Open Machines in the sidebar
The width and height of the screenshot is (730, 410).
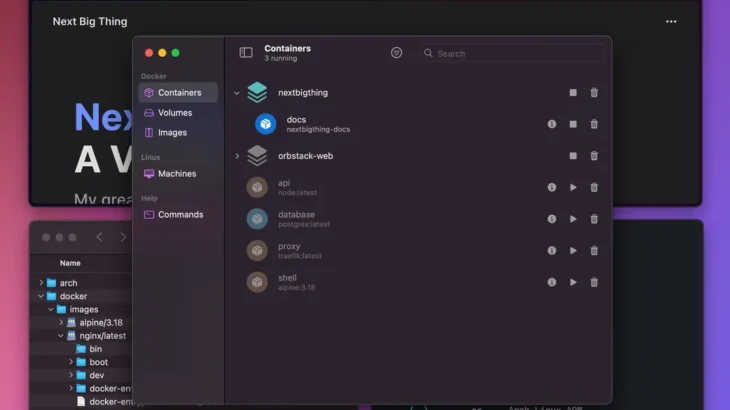tap(178, 174)
